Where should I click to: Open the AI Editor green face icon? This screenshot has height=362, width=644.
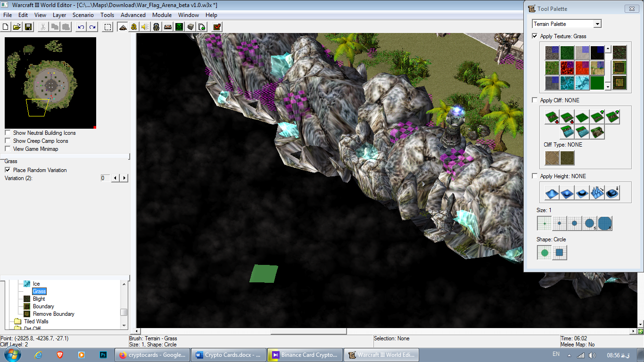coord(179,27)
